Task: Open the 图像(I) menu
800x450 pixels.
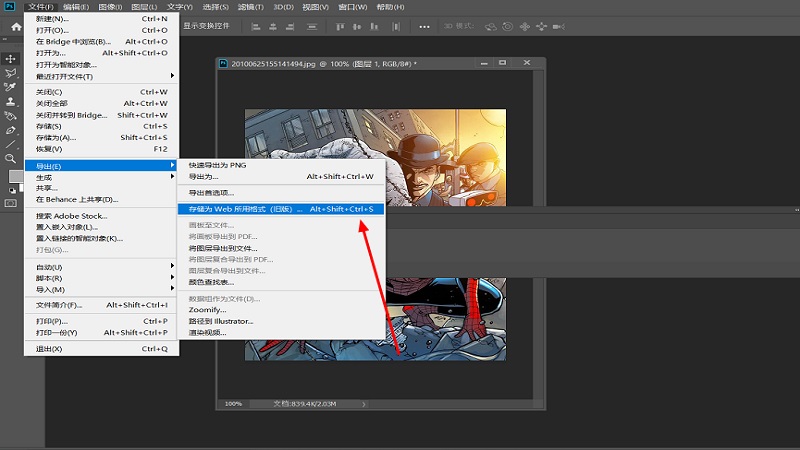Action: click(110, 7)
